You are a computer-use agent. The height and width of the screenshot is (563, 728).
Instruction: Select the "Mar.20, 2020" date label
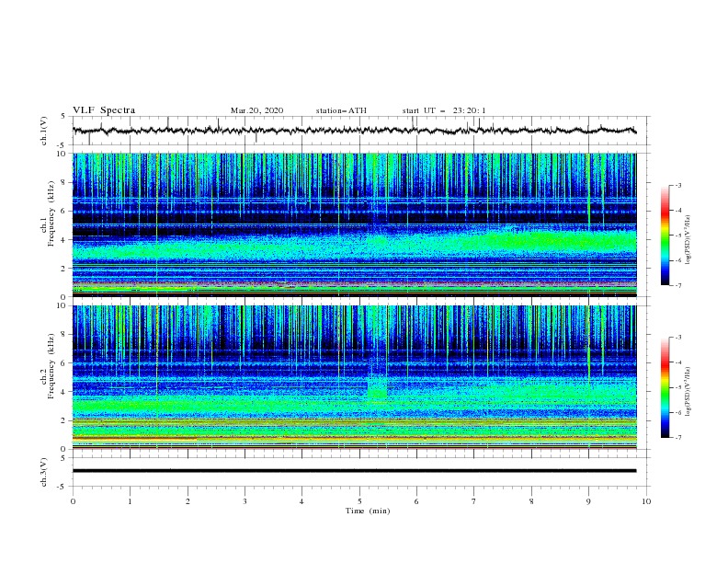click(256, 110)
